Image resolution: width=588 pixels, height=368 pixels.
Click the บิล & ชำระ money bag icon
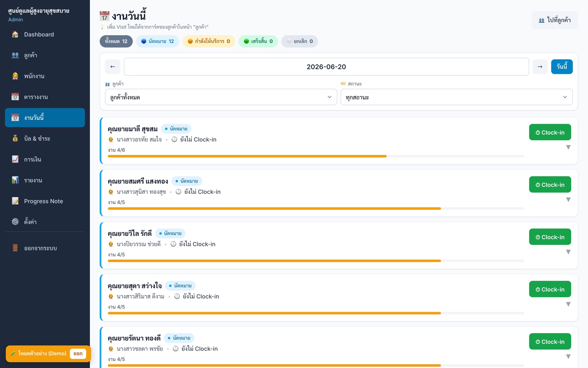(15, 138)
